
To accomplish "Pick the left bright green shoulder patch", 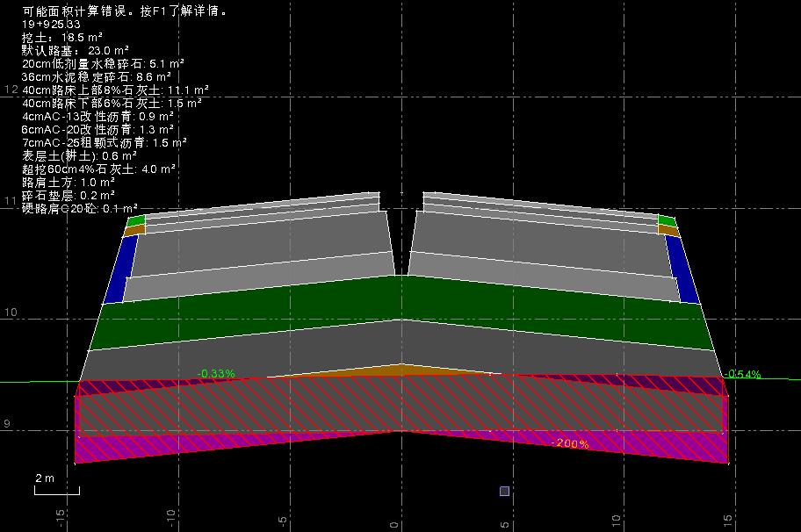I will pyautogui.click(x=136, y=220).
